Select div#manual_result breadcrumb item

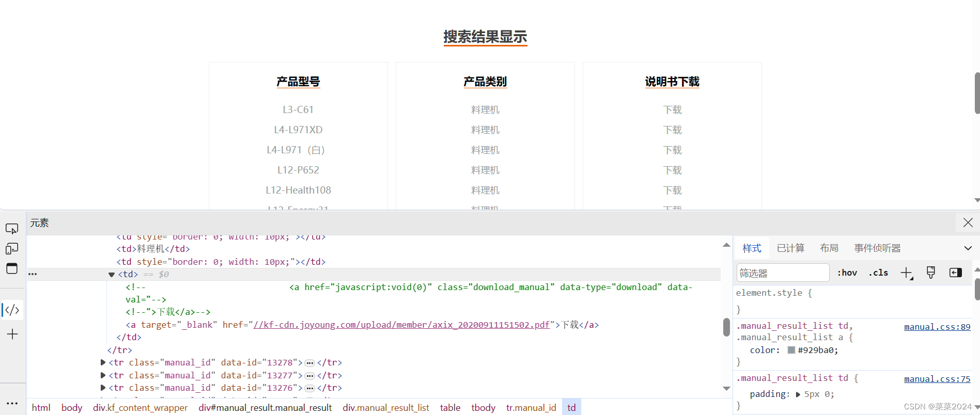pyautogui.click(x=265, y=407)
